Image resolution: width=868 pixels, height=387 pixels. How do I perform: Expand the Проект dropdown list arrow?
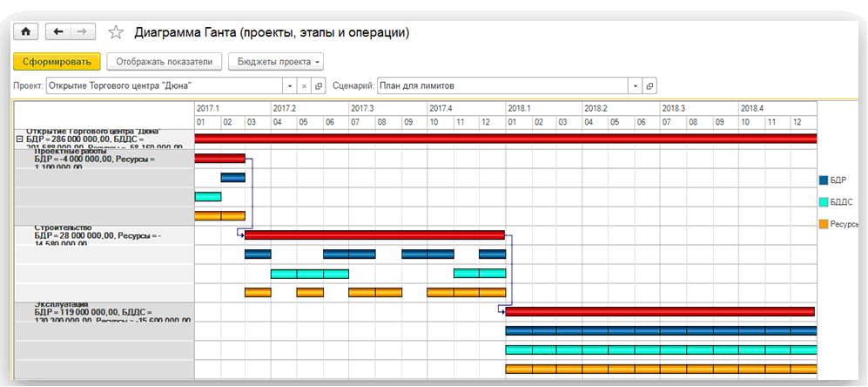click(x=290, y=86)
